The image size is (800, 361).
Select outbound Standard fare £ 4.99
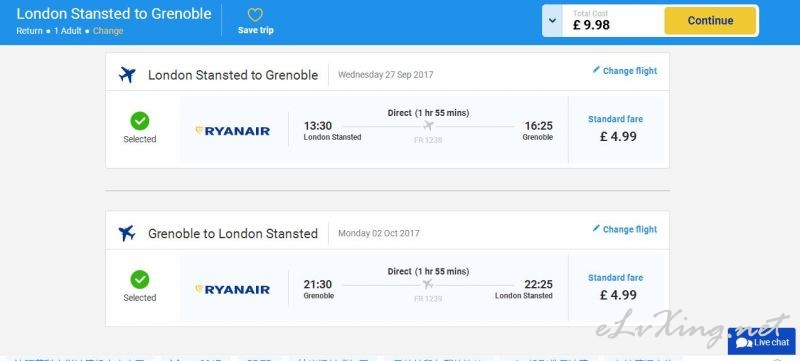pos(616,130)
